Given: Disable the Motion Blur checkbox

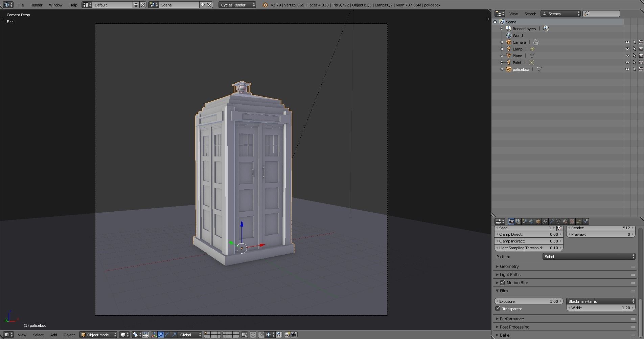Looking at the screenshot, I should [x=503, y=283].
